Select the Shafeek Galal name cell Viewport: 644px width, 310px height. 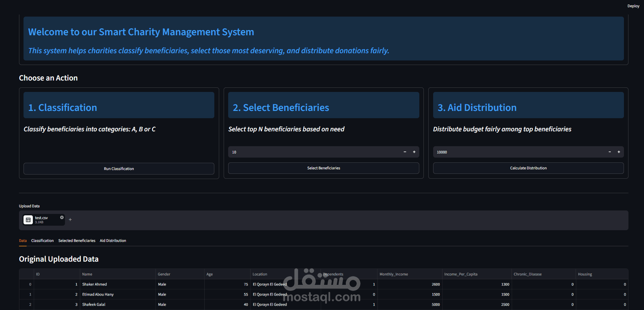(x=118, y=304)
